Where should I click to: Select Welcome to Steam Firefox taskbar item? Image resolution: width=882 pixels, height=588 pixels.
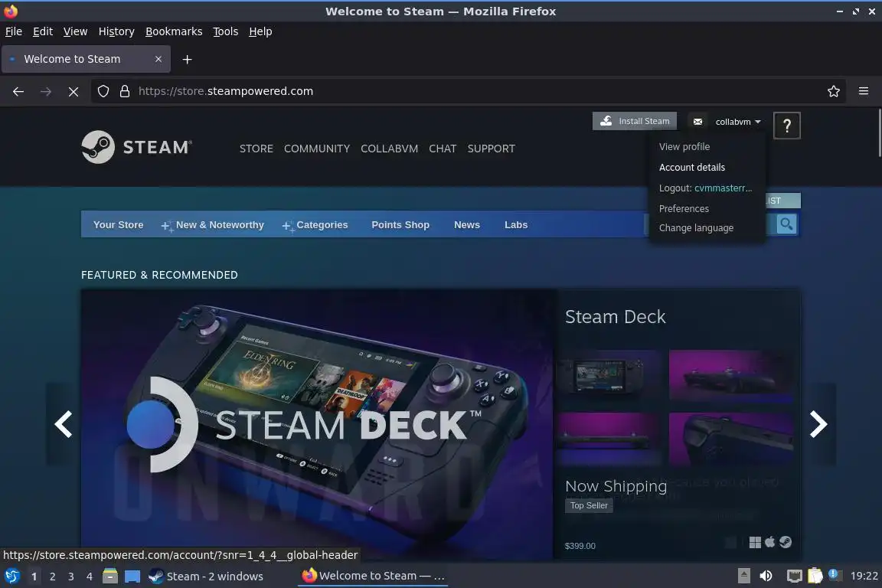tap(373, 577)
